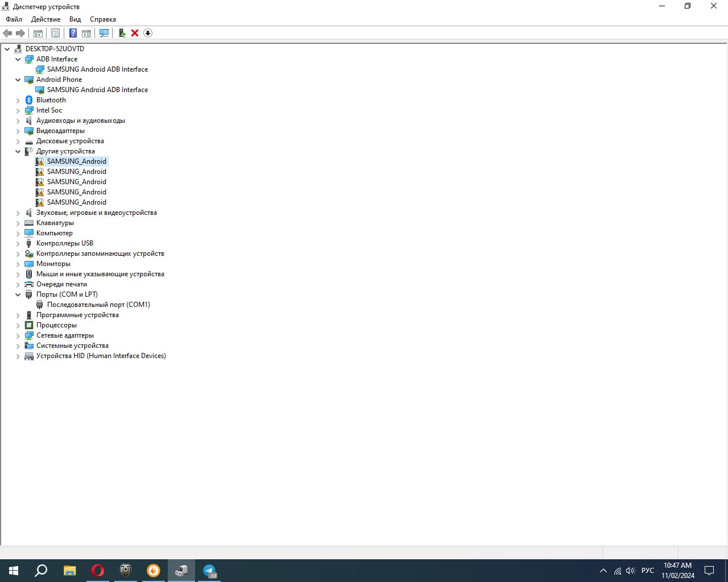Image resolution: width=728 pixels, height=582 pixels.
Task: Expand the Системные устройства arrow
Action: pyautogui.click(x=18, y=346)
